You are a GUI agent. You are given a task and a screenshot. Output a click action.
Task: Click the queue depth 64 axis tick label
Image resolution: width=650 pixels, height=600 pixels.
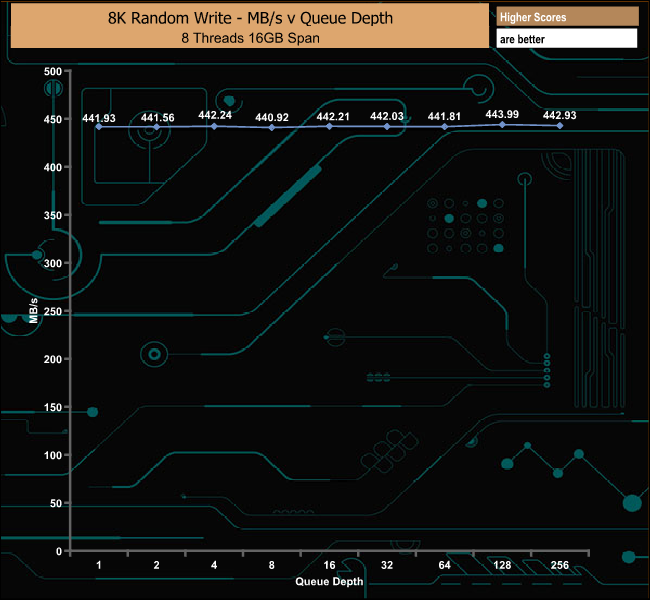[x=444, y=565]
